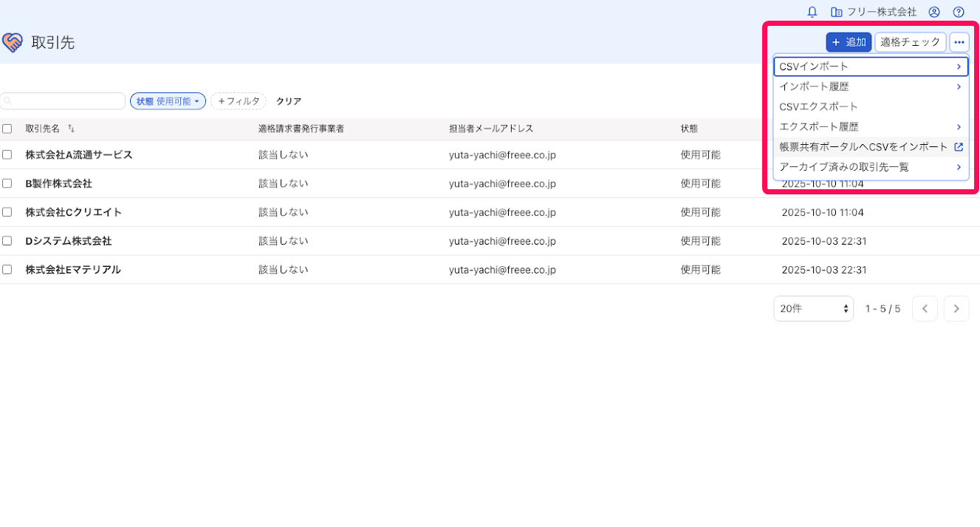Expand the エクスポート履歴 submenu arrow
Image resolution: width=980 pixels, height=527 pixels.
[x=959, y=127]
